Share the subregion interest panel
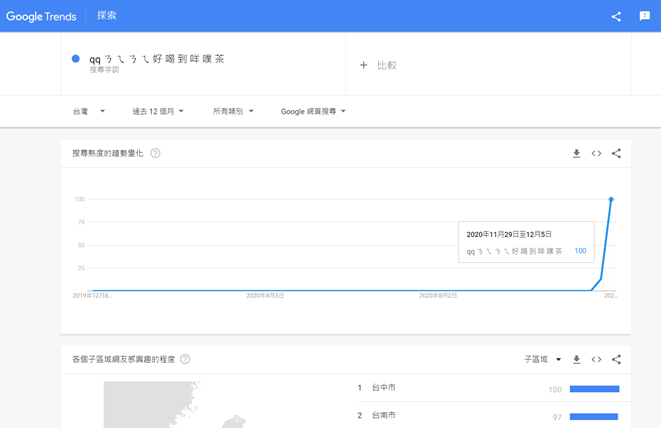The width and height of the screenshot is (661, 428). pos(616,359)
